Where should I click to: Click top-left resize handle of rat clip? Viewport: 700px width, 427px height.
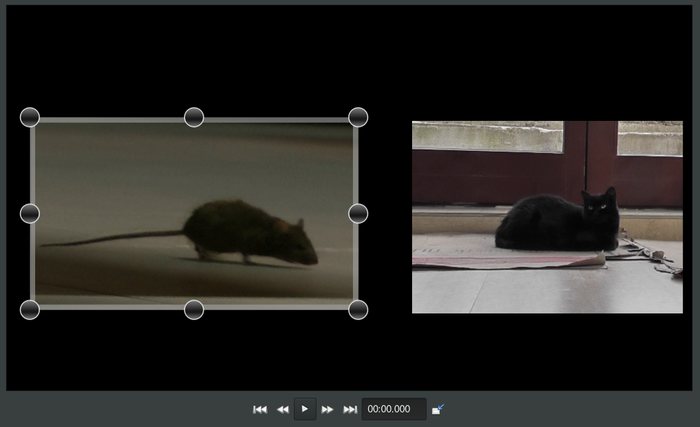[x=30, y=118]
